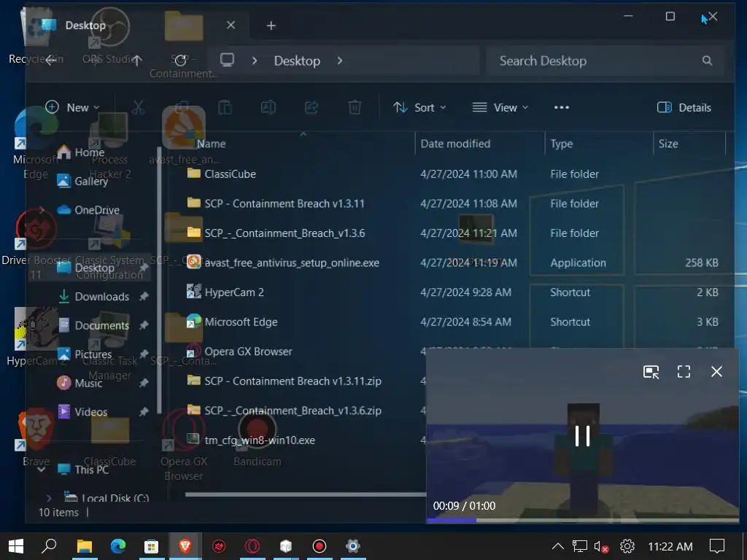Unpin Videos pin icon in sidebar

[144, 412]
